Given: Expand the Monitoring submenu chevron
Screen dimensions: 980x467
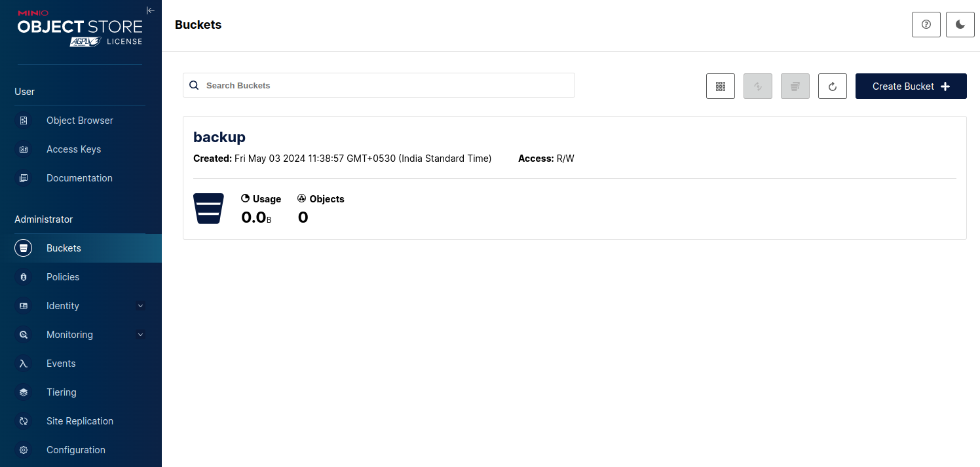Looking at the screenshot, I should pyautogui.click(x=140, y=335).
